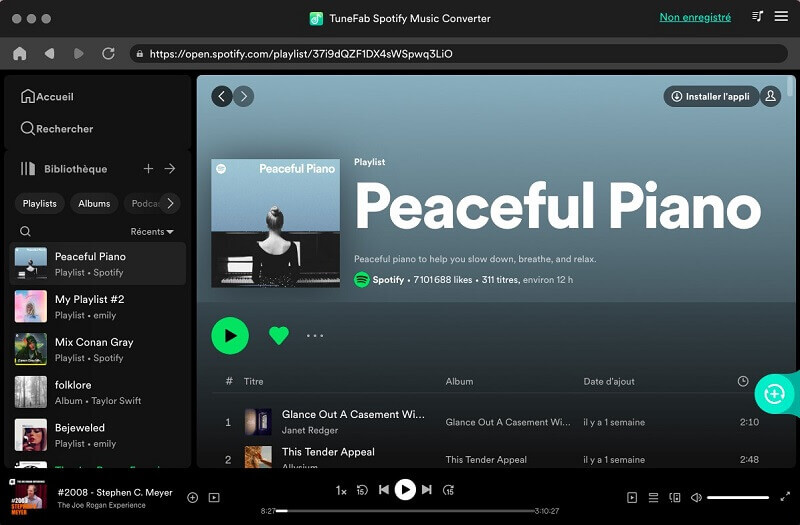Viewport: 800px width, 525px height.
Task: Open The Joe Rogan Experience show link
Action: [101, 505]
